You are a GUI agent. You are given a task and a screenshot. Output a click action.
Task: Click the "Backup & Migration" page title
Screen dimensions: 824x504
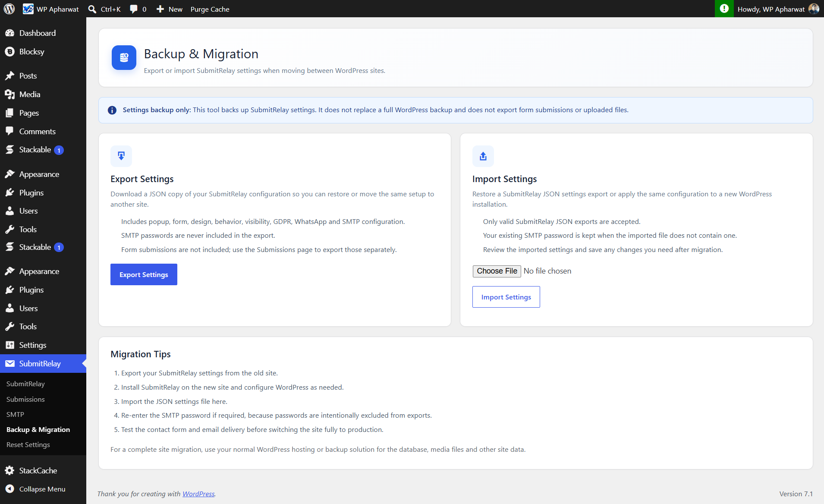click(201, 54)
